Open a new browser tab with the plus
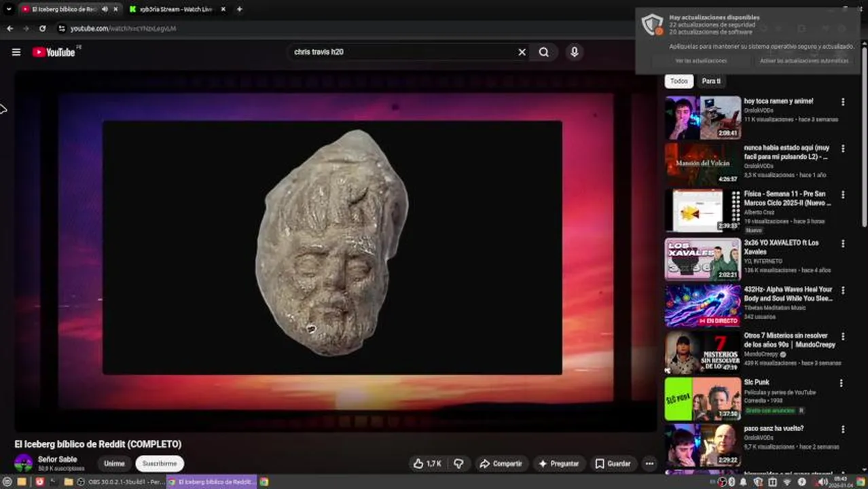The height and width of the screenshot is (489, 868). (x=239, y=9)
